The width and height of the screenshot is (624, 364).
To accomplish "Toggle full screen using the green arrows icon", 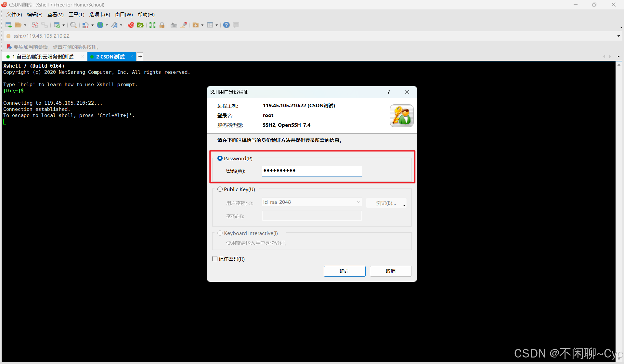I will tap(152, 25).
